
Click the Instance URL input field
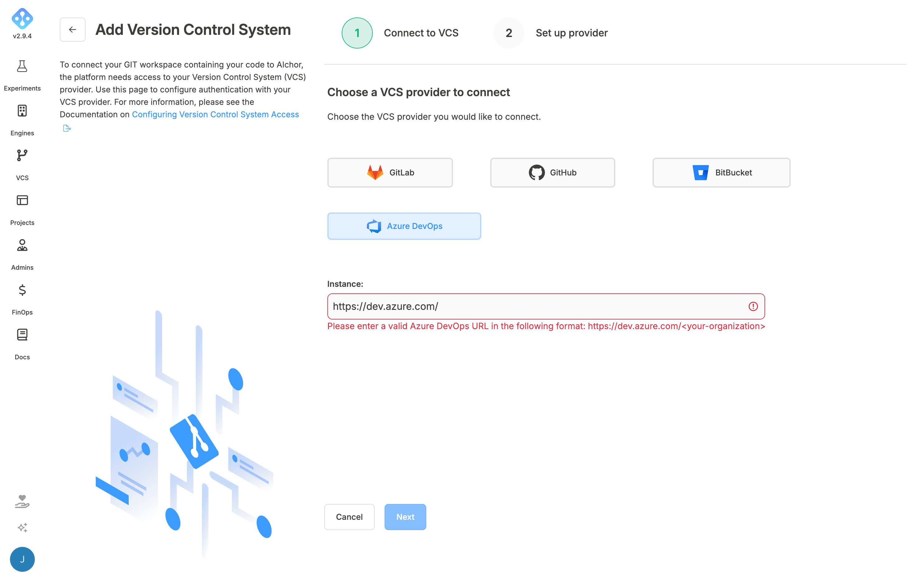[x=546, y=306]
